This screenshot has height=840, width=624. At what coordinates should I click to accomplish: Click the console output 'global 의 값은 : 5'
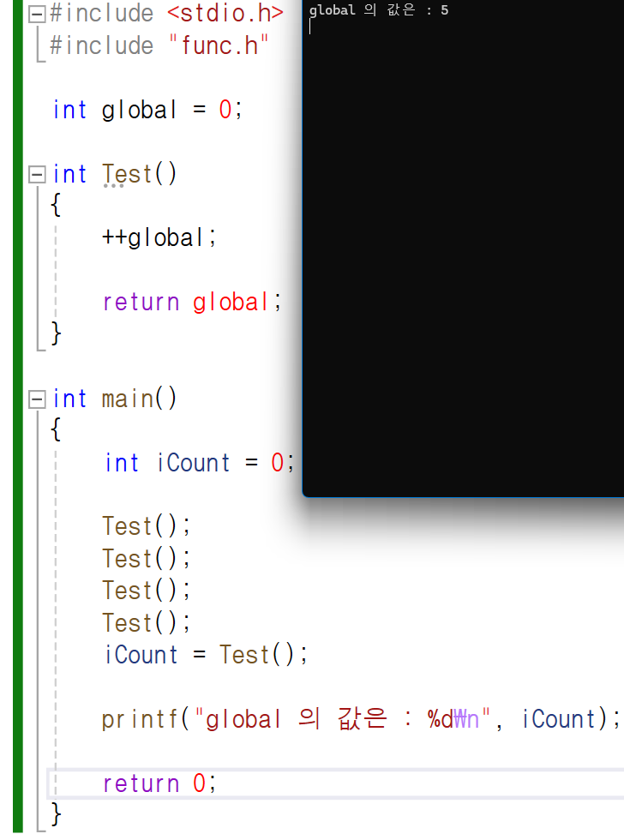tap(379, 10)
